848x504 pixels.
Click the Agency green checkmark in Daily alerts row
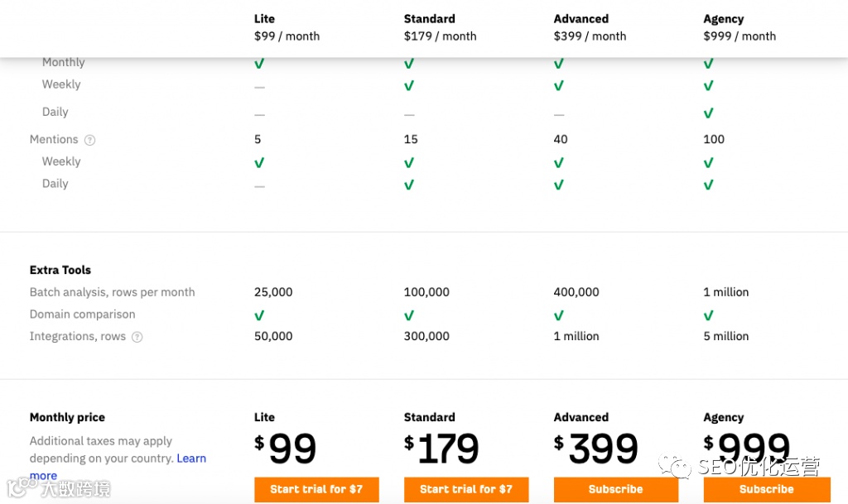(708, 113)
